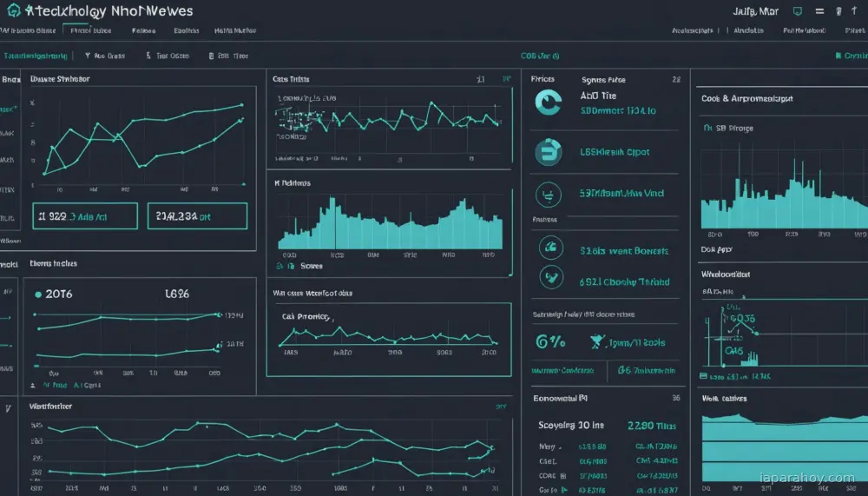This screenshot has width=868, height=496.
Task: Click the 'Scoyeing 10 Ine' label
Action: 571,425
